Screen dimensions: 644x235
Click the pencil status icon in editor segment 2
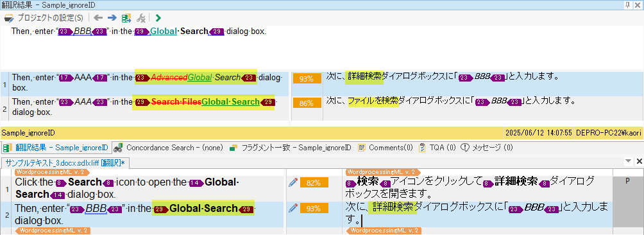click(x=293, y=209)
